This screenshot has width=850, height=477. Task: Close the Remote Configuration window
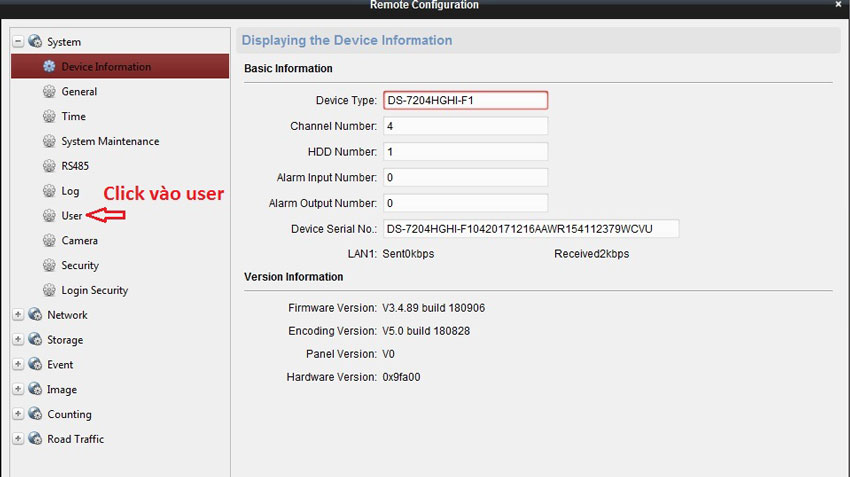pos(838,5)
